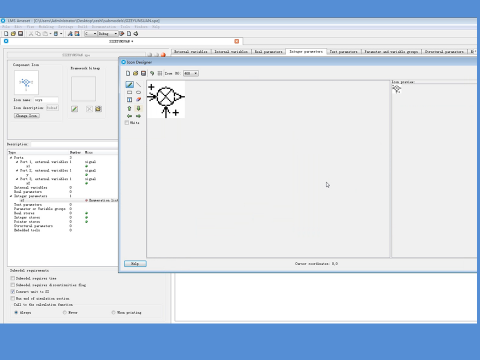Shift icon drawing right with green right arrow
Screen dimensions: 480x360
point(138,116)
